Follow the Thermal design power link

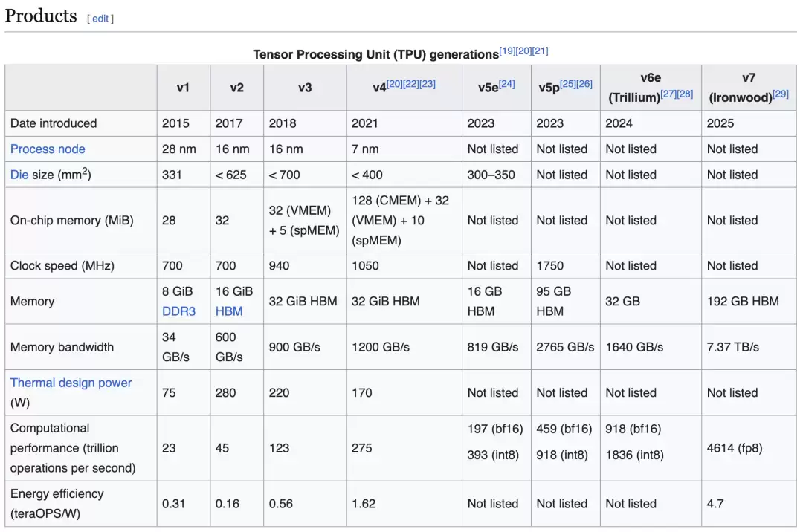(71, 383)
